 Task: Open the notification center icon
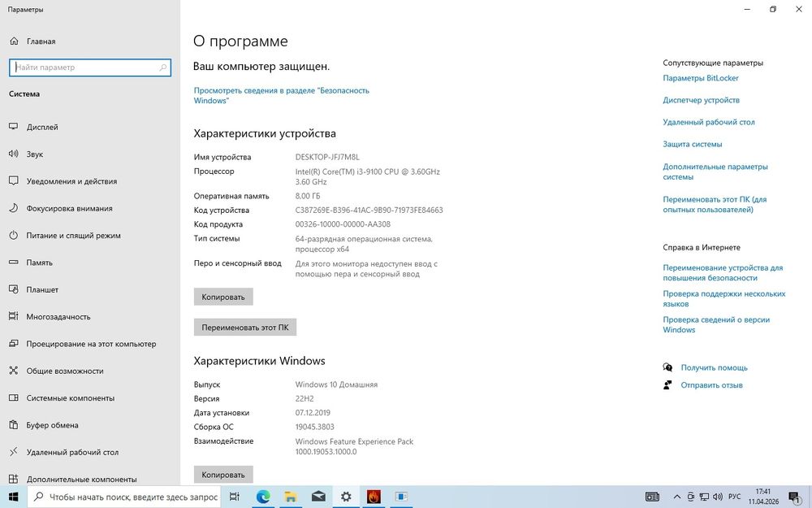(794, 497)
